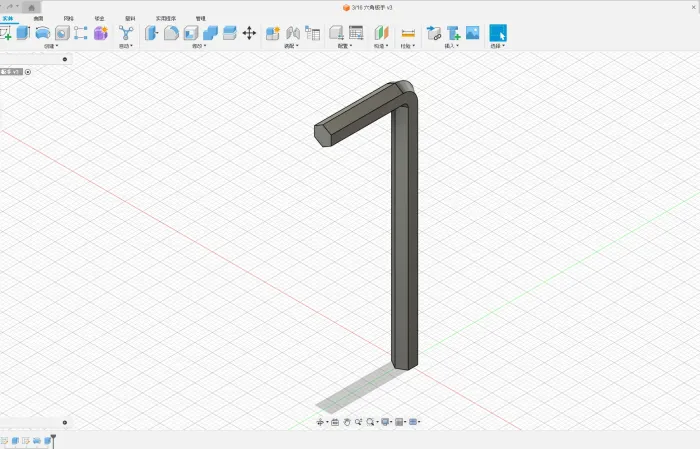This screenshot has width=700, height=449.
Task: Select the Measure ruler tool
Action: (408, 33)
